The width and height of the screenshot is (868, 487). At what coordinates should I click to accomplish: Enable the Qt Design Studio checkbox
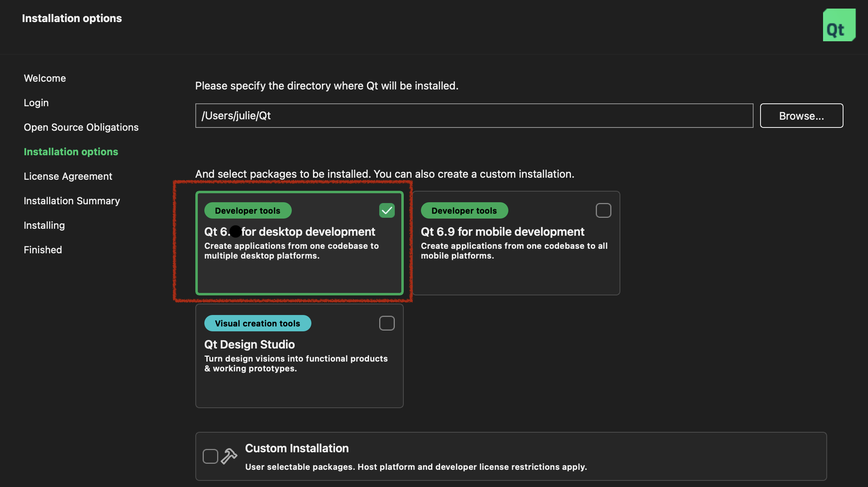click(x=387, y=323)
